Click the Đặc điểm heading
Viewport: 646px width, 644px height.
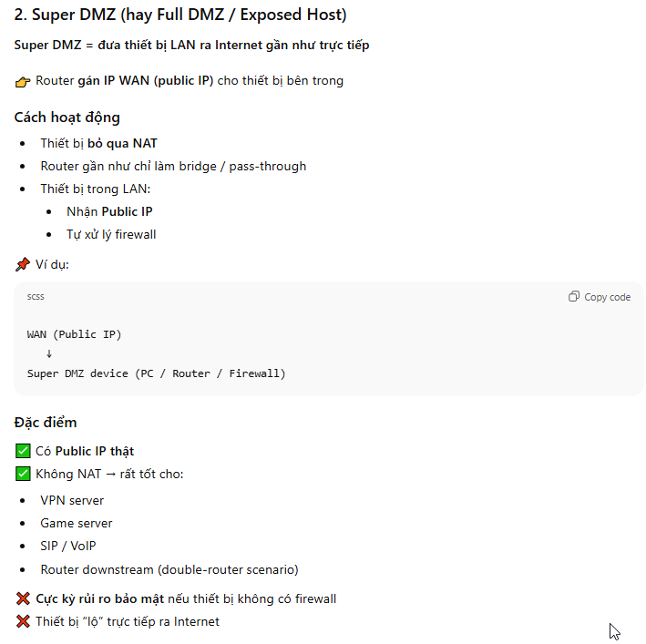46,423
